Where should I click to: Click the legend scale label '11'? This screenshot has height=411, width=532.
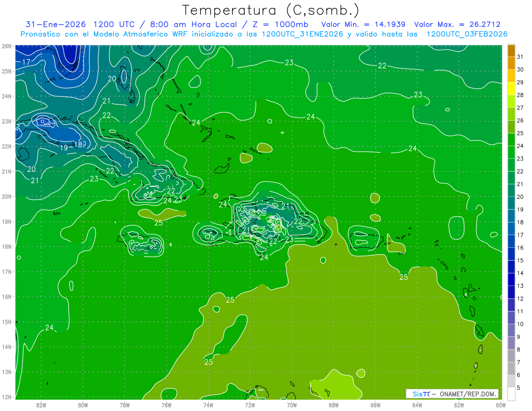(x=520, y=311)
